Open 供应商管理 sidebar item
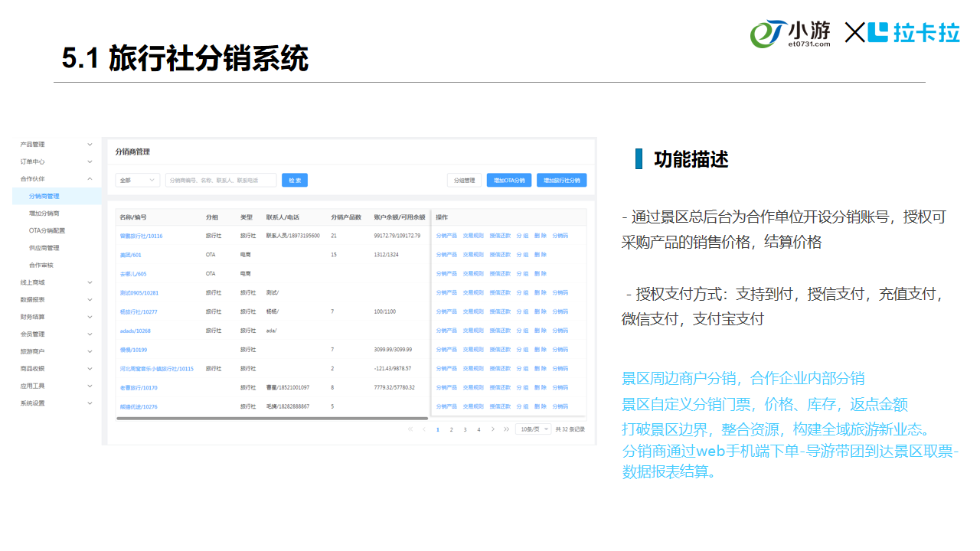 click(x=44, y=248)
